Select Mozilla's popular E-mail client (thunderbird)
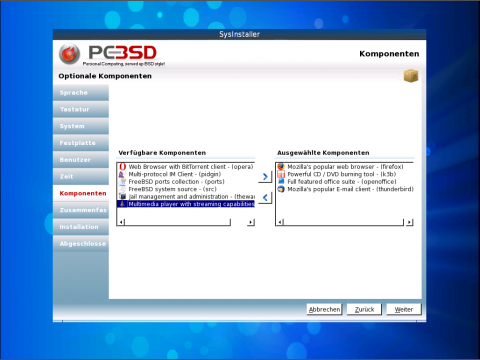 (x=345, y=189)
